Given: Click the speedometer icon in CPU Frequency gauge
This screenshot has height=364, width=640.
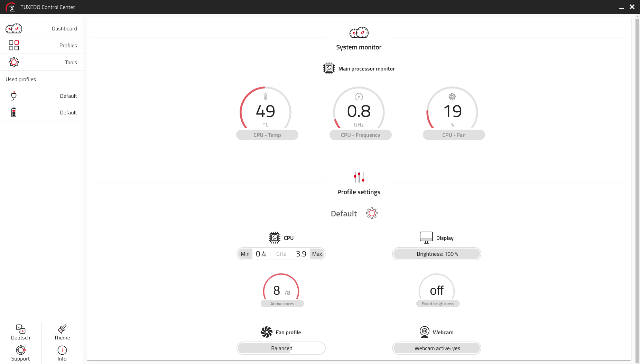Looking at the screenshot, I should coord(359,97).
